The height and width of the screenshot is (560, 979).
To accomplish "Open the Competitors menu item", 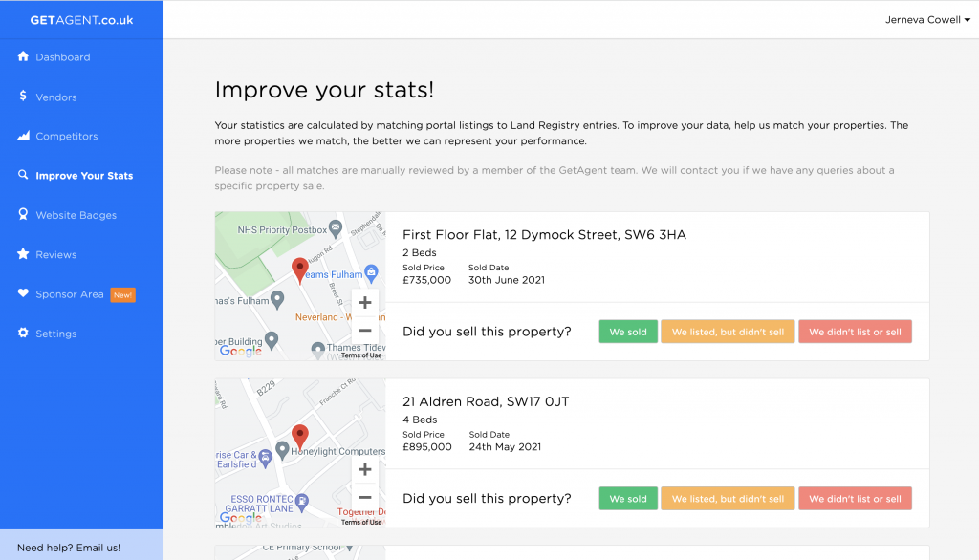I will coord(66,137).
